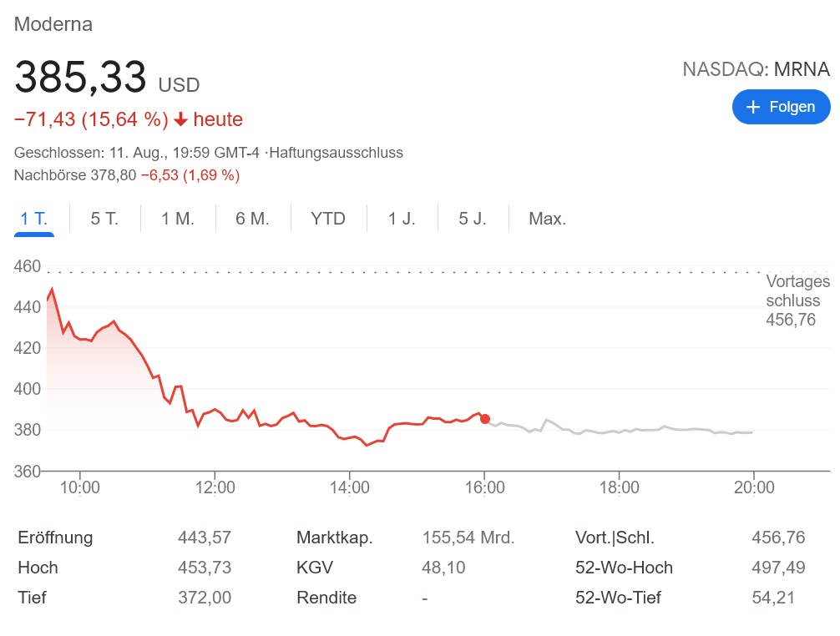
Task: Click the red down arrow beside heute
Action: [181, 120]
